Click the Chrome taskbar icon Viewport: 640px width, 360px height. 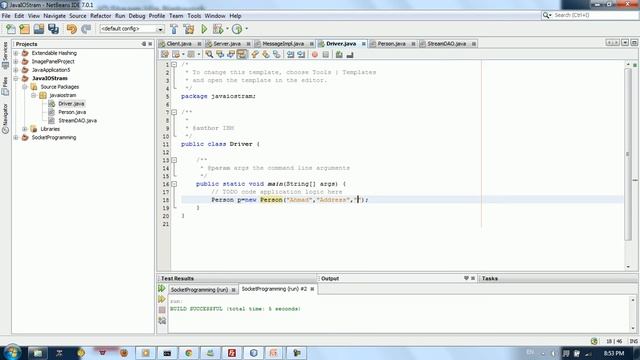pos(189,353)
